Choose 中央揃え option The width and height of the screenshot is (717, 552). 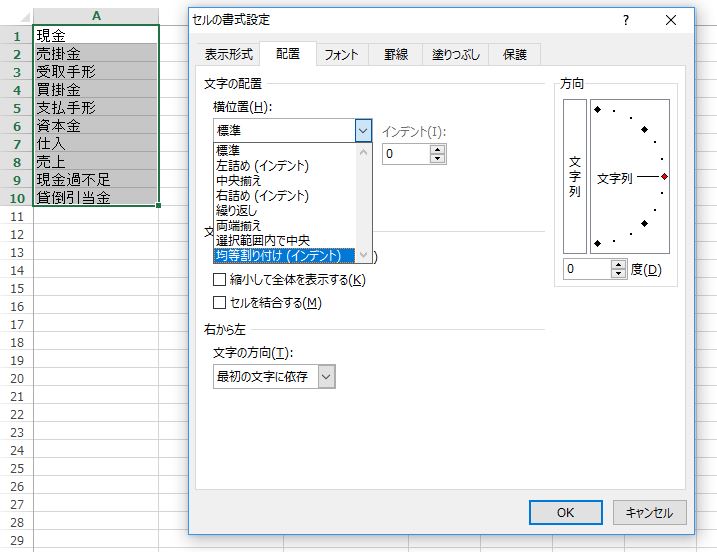284,180
